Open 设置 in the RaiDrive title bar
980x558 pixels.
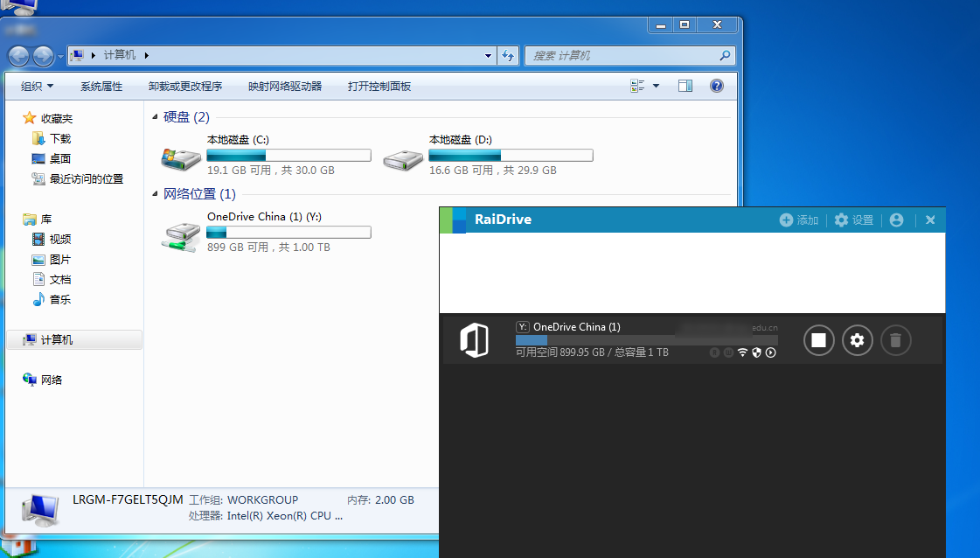[854, 220]
